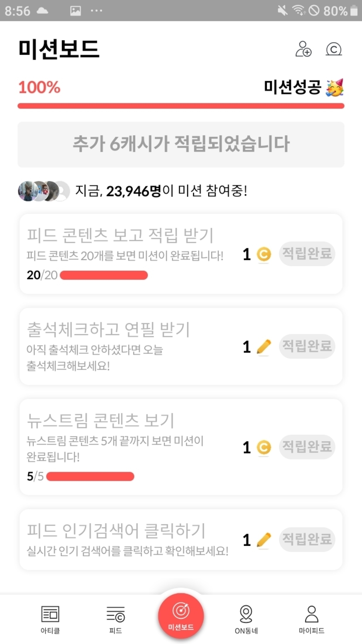Select the 미션보드 center tab
The image size is (362, 644).
click(x=181, y=616)
